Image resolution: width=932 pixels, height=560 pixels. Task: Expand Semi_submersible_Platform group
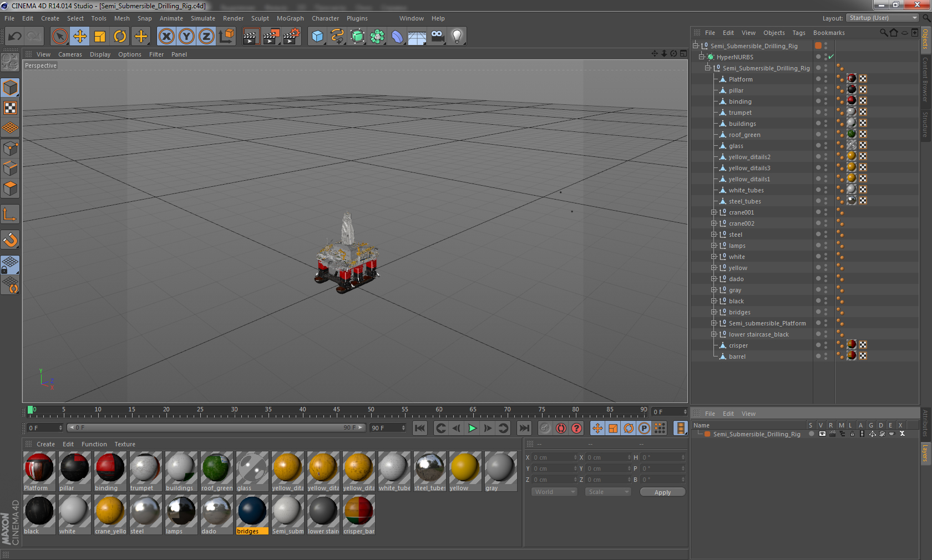click(x=714, y=323)
